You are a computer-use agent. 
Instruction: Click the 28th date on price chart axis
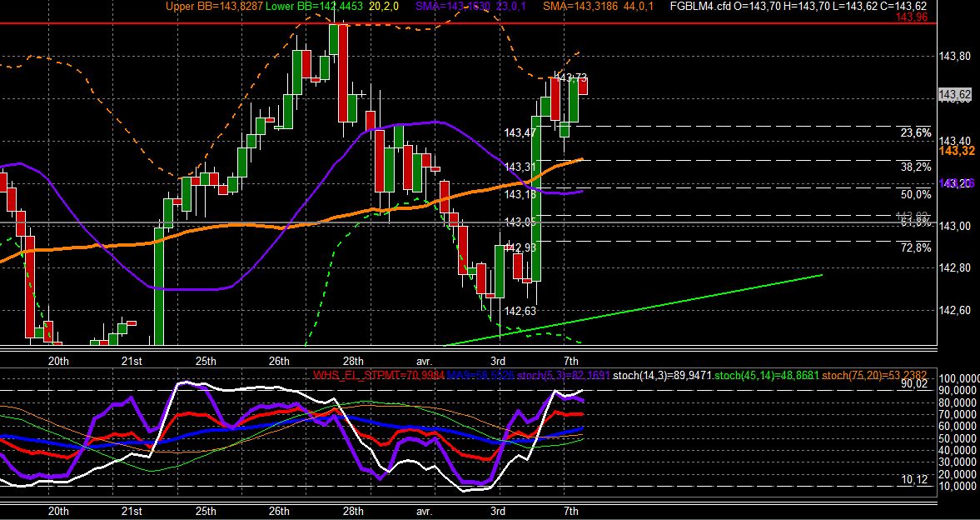click(x=352, y=361)
